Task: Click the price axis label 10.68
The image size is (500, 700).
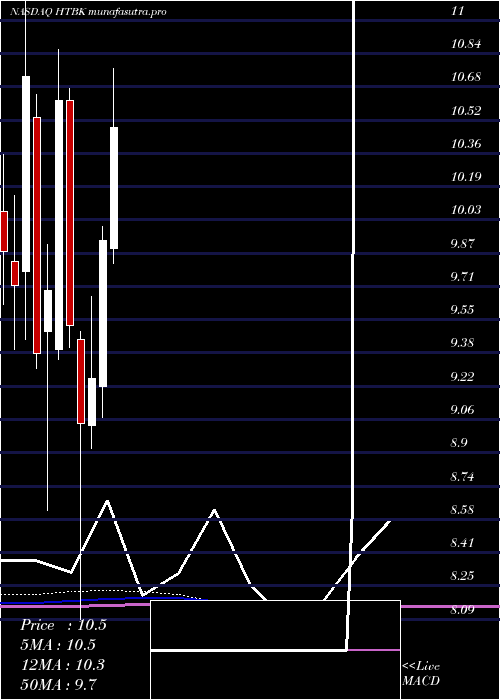Action: tap(466, 77)
